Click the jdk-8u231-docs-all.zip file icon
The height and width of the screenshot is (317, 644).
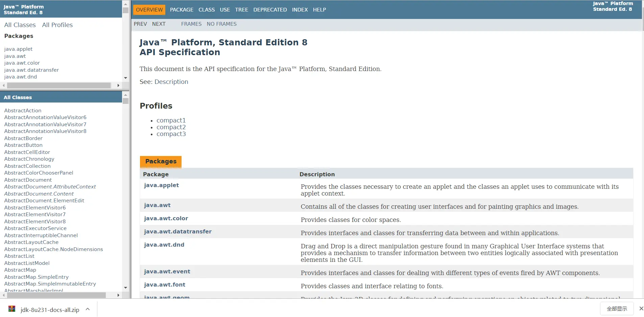12,309
